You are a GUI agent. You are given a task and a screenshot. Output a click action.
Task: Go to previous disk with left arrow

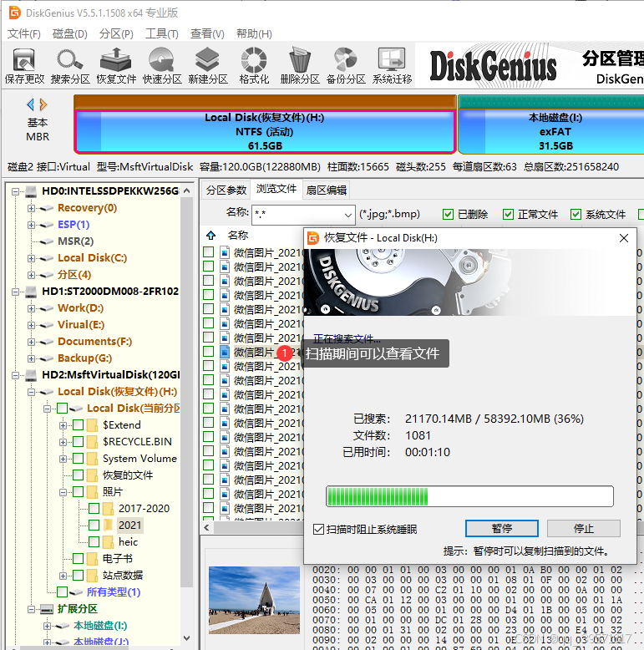point(30,105)
